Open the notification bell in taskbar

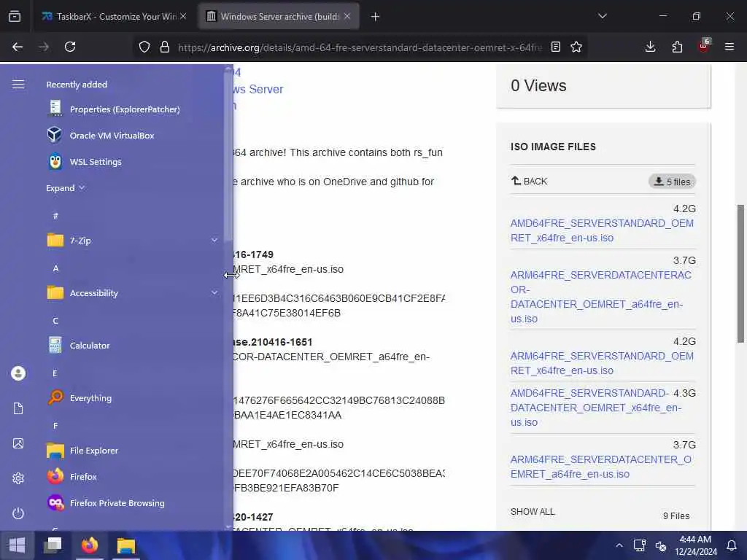(731, 545)
